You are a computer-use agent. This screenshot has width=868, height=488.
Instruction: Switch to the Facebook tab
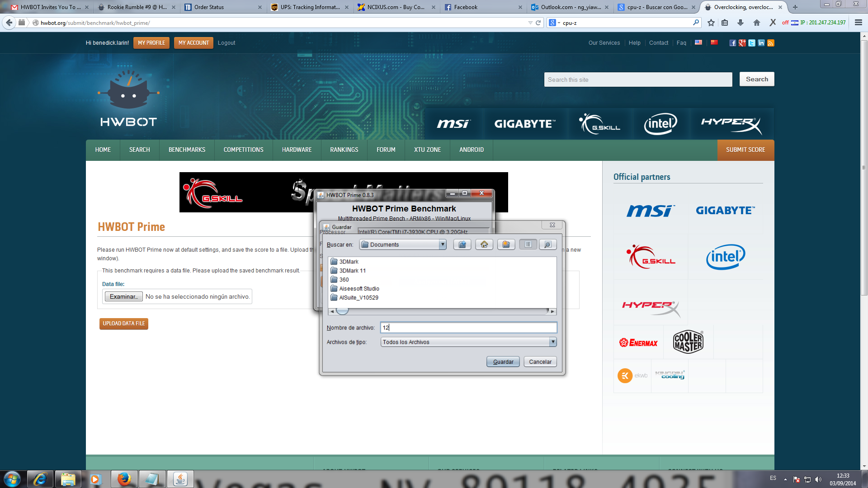(x=482, y=7)
